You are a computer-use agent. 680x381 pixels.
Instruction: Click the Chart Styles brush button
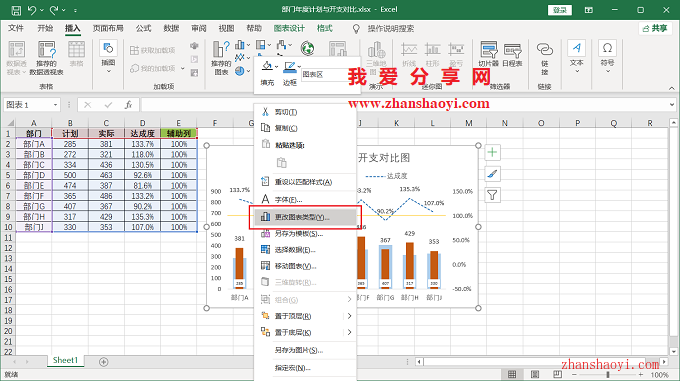(x=492, y=174)
